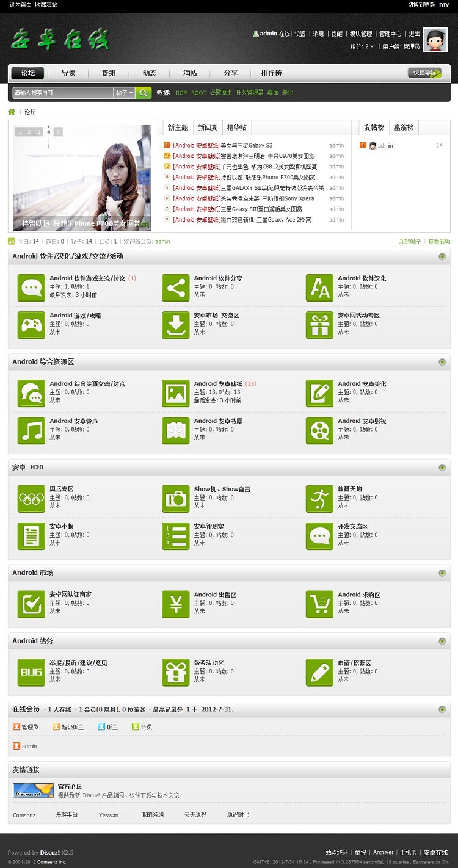Open the 安卓小报 newspaper icon
Screen dimensions: 458x868
pos(31,536)
